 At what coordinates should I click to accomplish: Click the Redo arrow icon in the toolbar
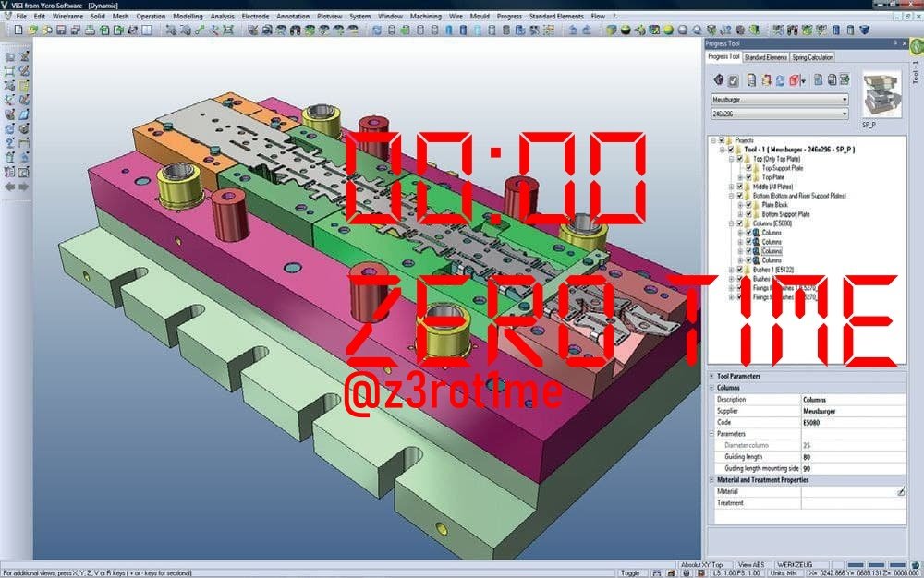coord(587,30)
